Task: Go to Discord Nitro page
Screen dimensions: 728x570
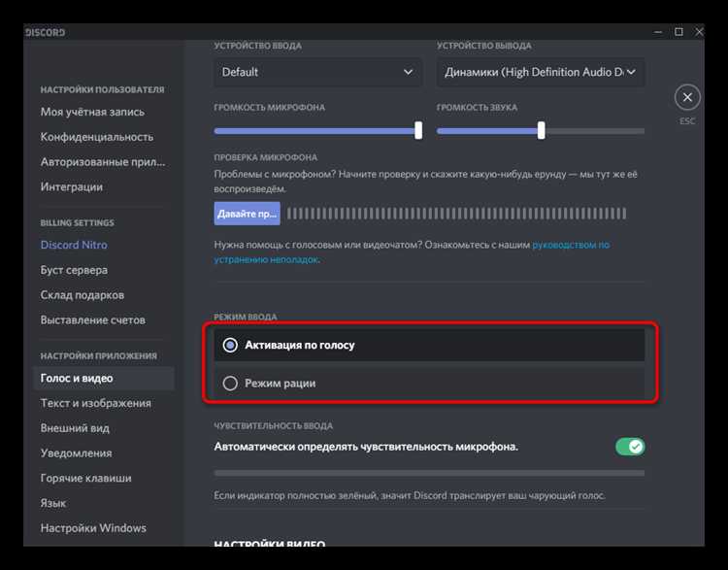Action: click(x=74, y=245)
